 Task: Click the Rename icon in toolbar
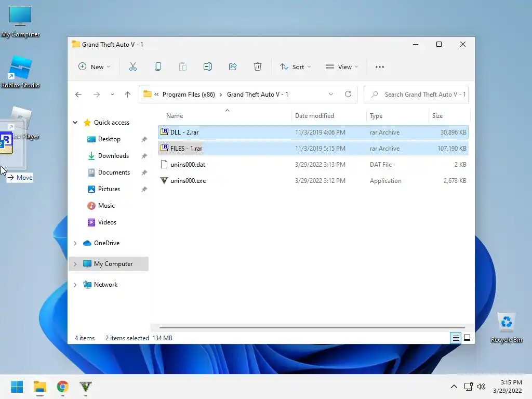(x=208, y=67)
